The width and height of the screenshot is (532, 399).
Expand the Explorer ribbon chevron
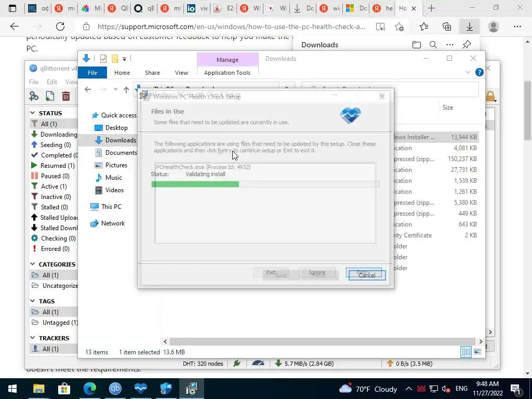[x=468, y=72]
